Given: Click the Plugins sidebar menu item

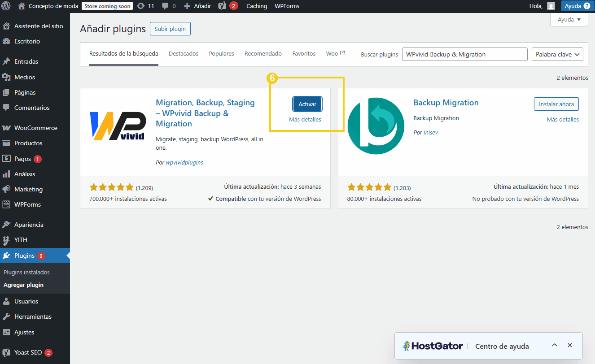Looking at the screenshot, I should 35,256.
